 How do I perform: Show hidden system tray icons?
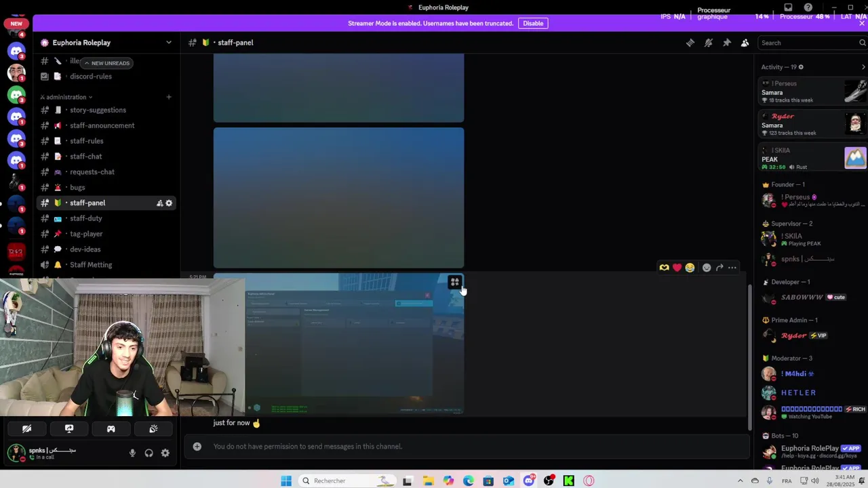point(740,481)
